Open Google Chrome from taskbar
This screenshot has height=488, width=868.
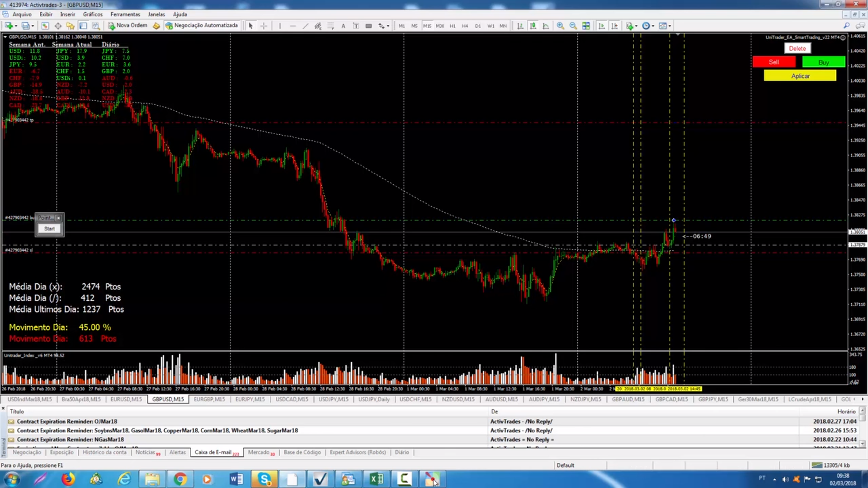[x=180, y=479]
